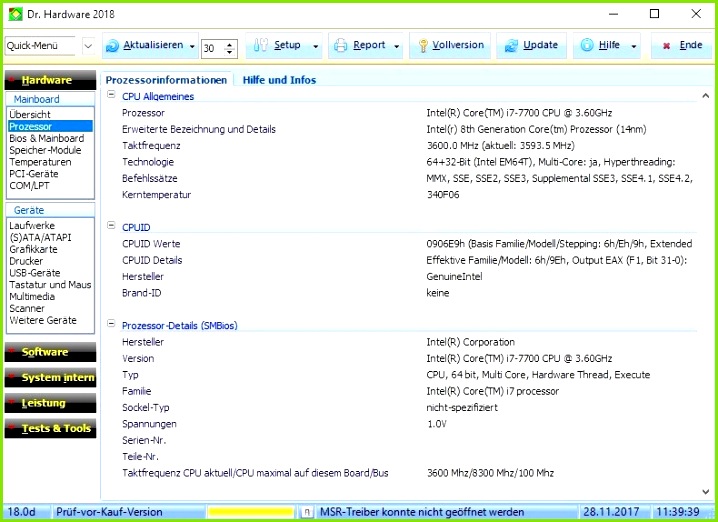Click the red Ende exit icon
This screenshot has width=718, height=522.
pos(666,46)
